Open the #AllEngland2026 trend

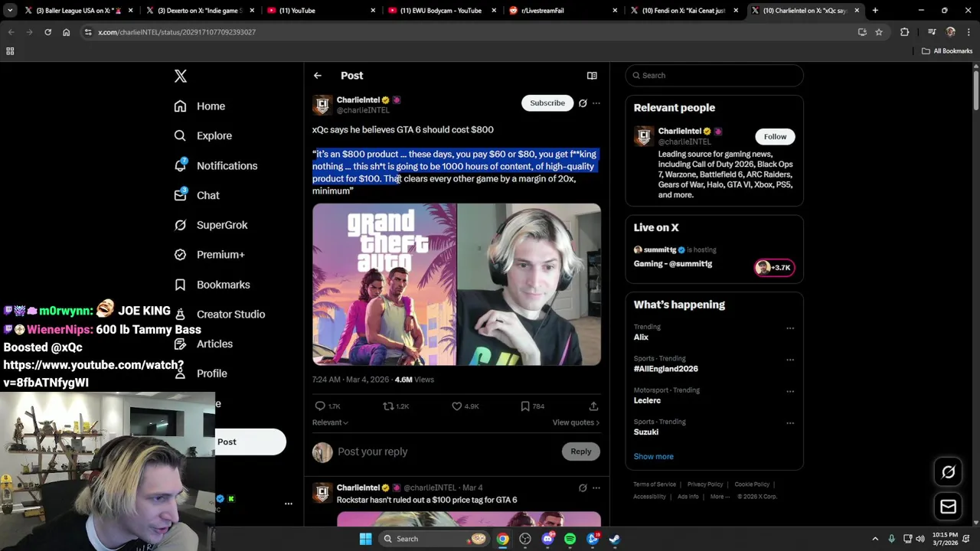coord(665,369)
